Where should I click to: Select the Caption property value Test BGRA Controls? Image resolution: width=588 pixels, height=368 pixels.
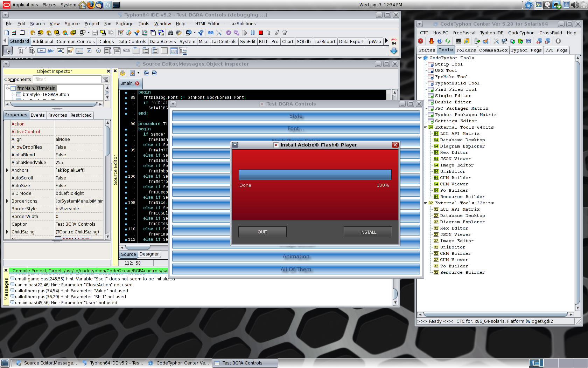75,224
